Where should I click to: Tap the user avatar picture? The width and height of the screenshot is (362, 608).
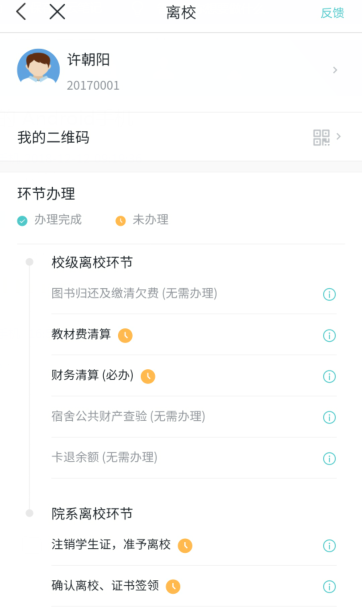pyautogui.click(x=38, y=66)
